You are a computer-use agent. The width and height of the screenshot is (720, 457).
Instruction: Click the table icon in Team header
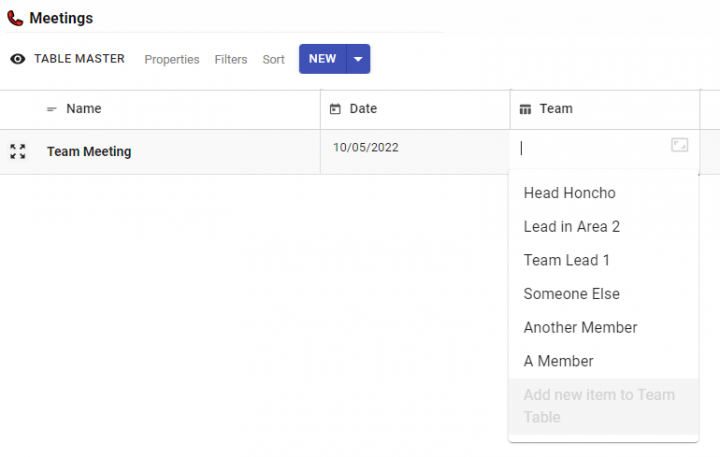point(526,109)
